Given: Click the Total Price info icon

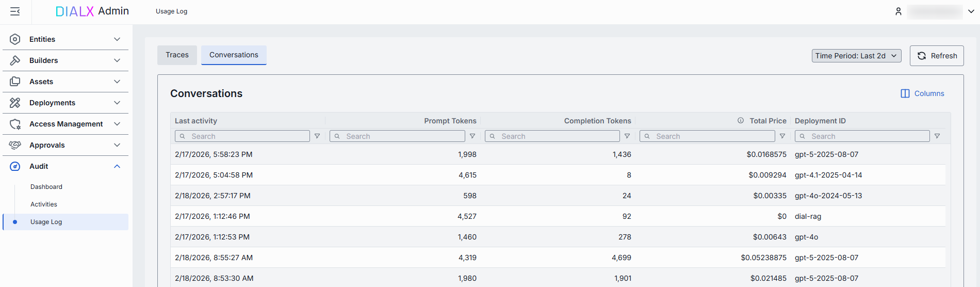Looking at the screenshot, I should click(741, 120).
